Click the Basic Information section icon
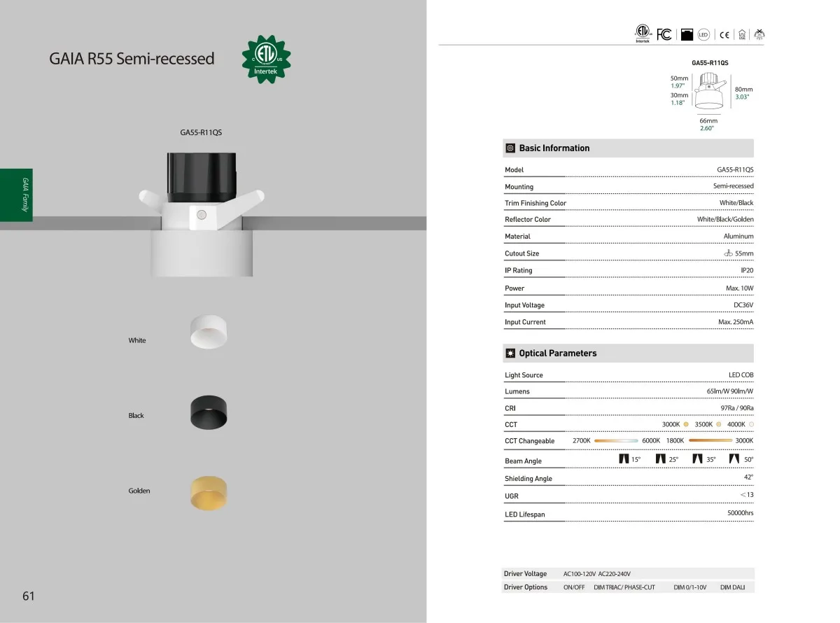Viewport: 840px width, 623px height. (x=510, y=148)
